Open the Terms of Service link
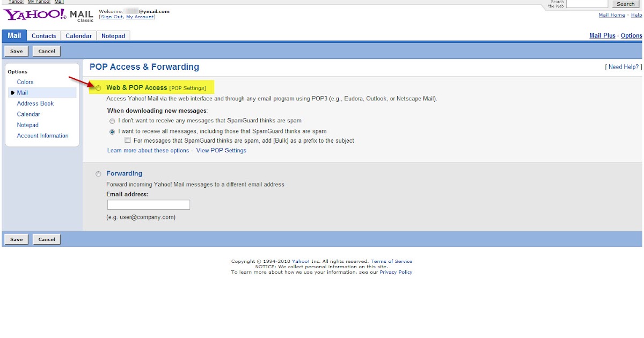The width and height of the screenshot is (644, 338). [x=392, y=262]
